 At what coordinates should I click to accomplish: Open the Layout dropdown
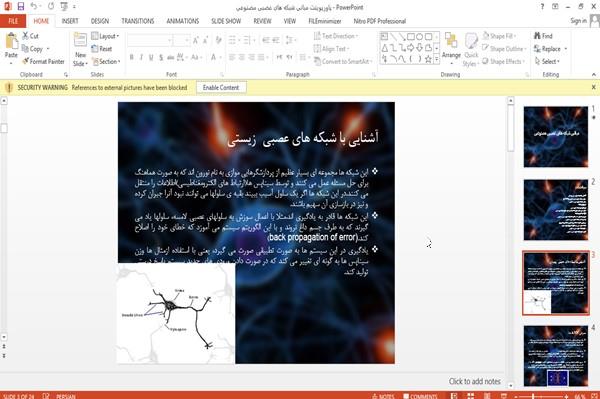(106, 36)
